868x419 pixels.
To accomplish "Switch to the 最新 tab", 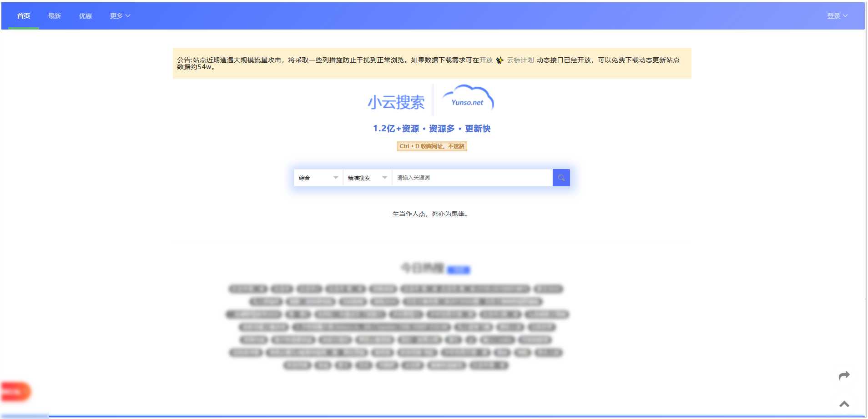I will click(x=55, y=16).
